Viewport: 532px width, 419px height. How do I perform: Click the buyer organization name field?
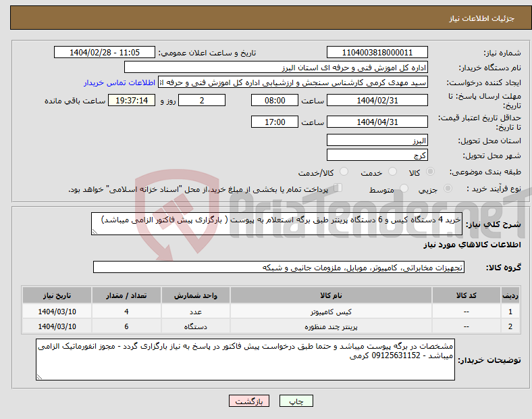pos(276,67)
